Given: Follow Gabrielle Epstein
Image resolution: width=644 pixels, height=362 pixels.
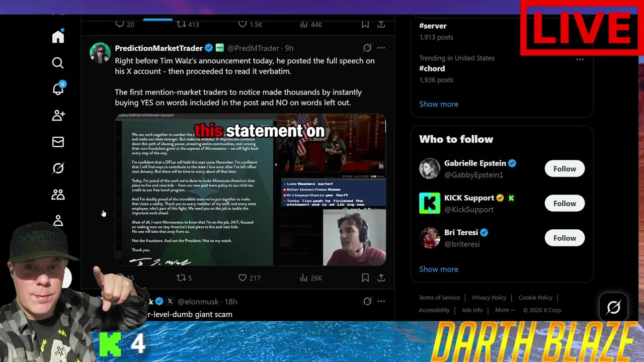Looking at the screenshot, I should click(x=565, y=168).
